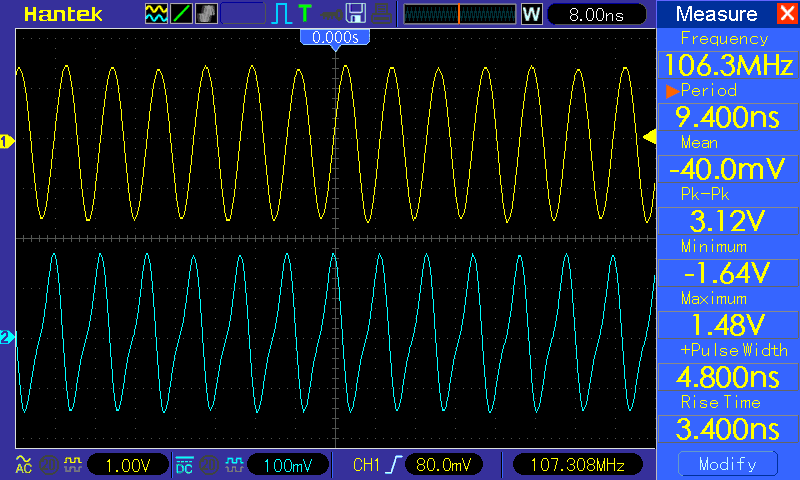The image size is (800, 480).
Task: Open the CH1 1.00V scale setting
Action: 128,464
